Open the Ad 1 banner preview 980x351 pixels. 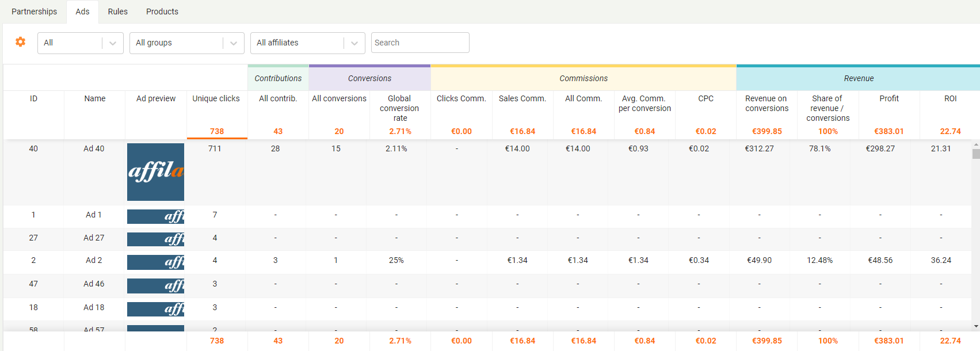[x=155, y=216]
